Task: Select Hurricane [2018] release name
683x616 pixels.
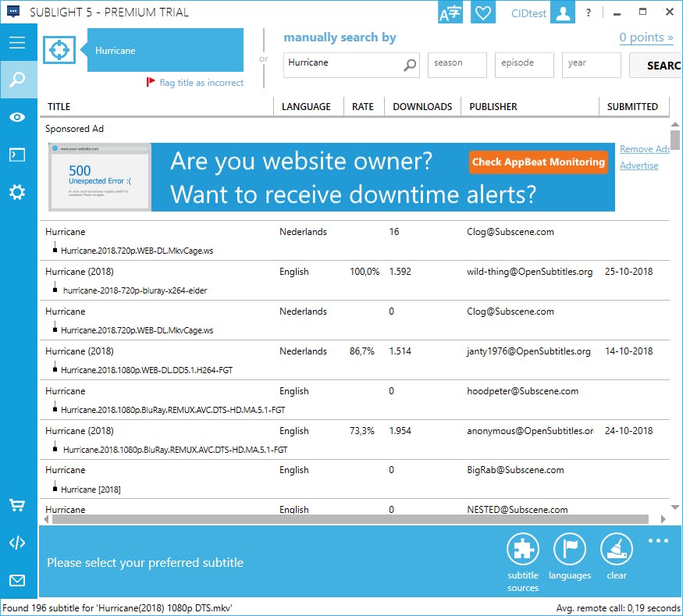Action: [x=91, y=490]
